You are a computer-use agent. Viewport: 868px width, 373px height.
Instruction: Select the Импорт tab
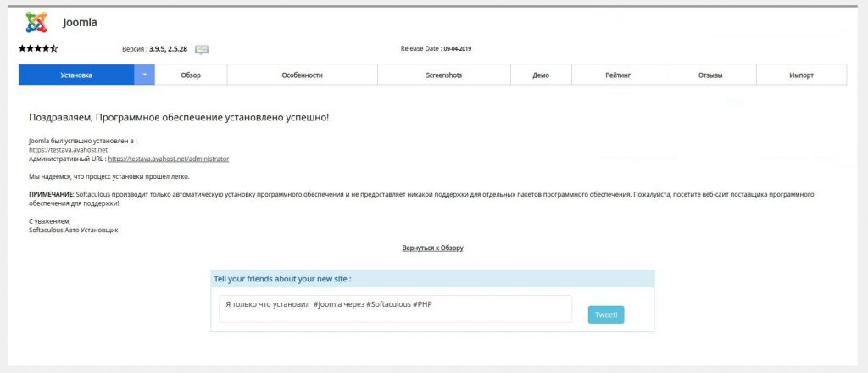point(802,75)
